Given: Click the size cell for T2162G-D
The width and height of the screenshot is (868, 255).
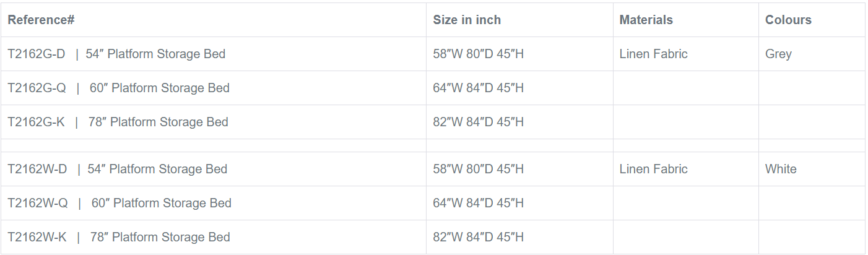Looking at the screenshot, I should coord(479,54).
